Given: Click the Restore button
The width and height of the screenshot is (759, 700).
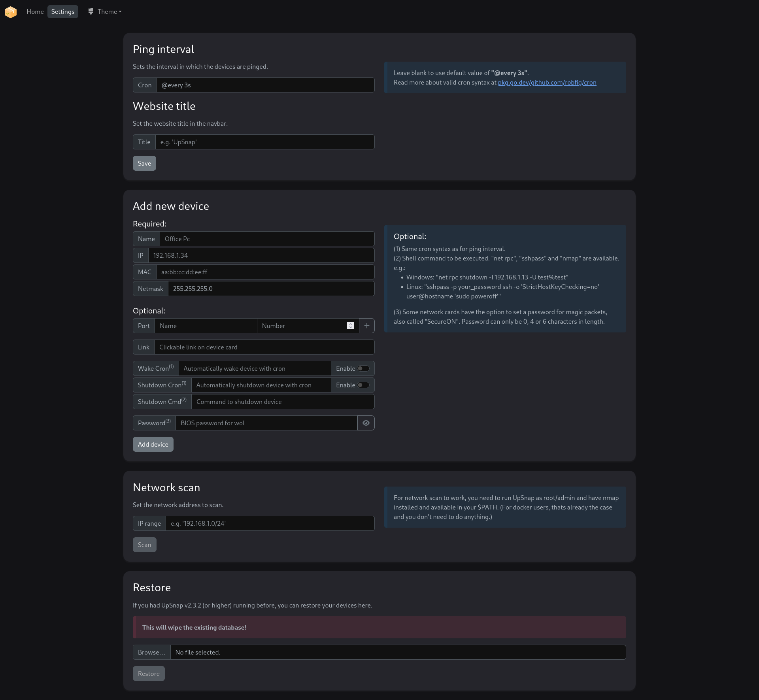Looking at the screenshot, I should coord(149,674).
